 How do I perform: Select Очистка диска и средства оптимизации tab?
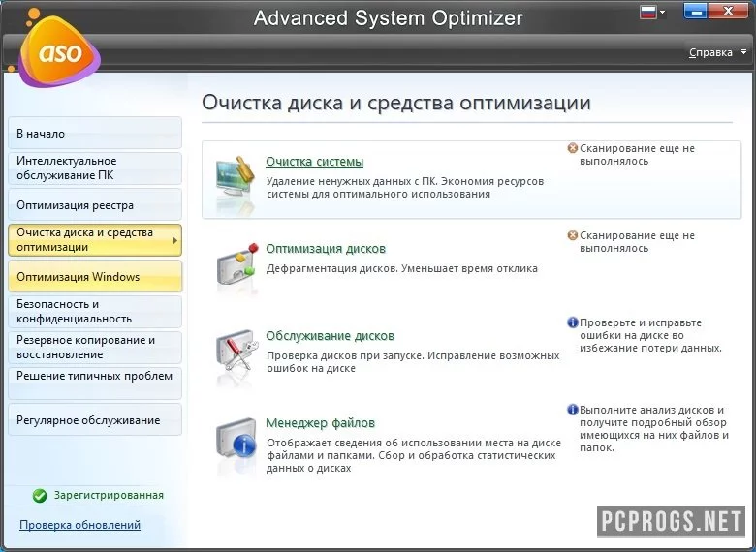pos(95,240)
